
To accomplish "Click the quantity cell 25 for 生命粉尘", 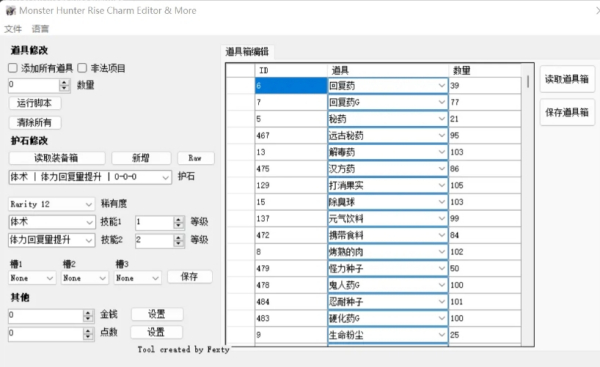I will click(x=485, y=335).
